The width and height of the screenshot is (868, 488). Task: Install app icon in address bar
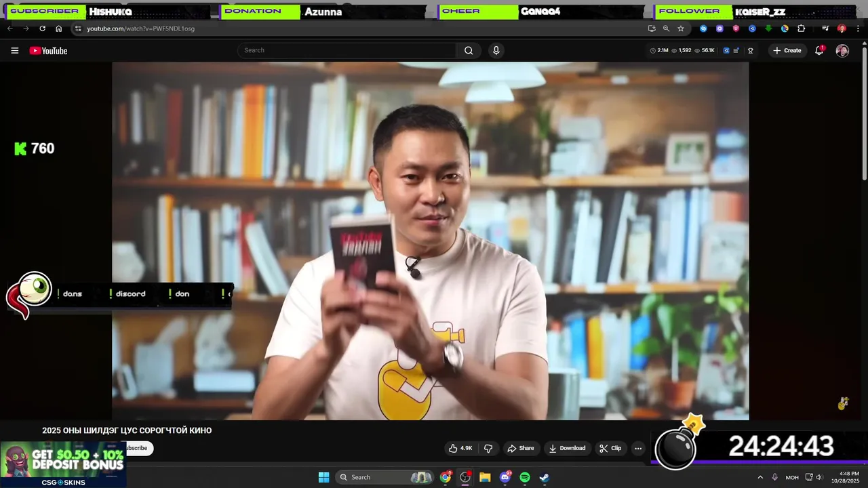[652, 28]
